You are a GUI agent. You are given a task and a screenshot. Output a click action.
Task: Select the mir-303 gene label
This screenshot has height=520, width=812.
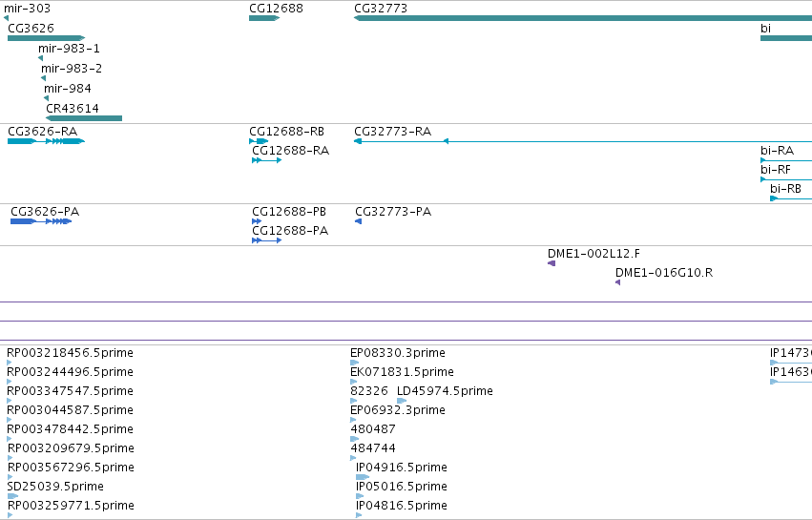[27, 9]
